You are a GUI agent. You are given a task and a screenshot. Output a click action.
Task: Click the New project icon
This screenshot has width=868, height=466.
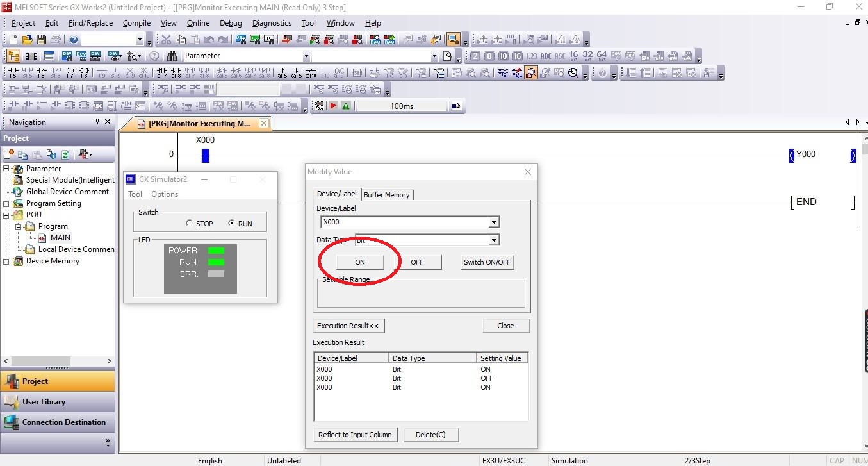pyautogui.click(x=13, y=40)
